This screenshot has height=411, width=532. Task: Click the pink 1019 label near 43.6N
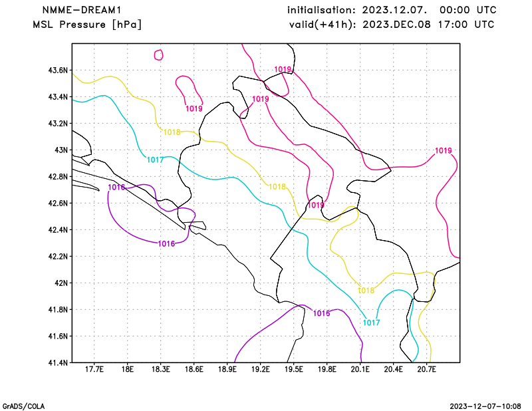(283, 70)
